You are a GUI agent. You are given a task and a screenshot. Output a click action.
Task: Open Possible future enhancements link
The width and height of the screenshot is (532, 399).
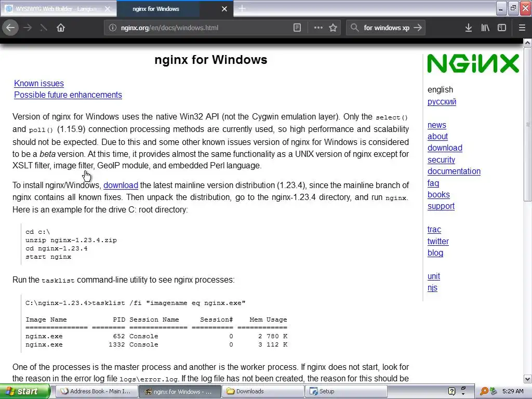[x=68, y=95]
